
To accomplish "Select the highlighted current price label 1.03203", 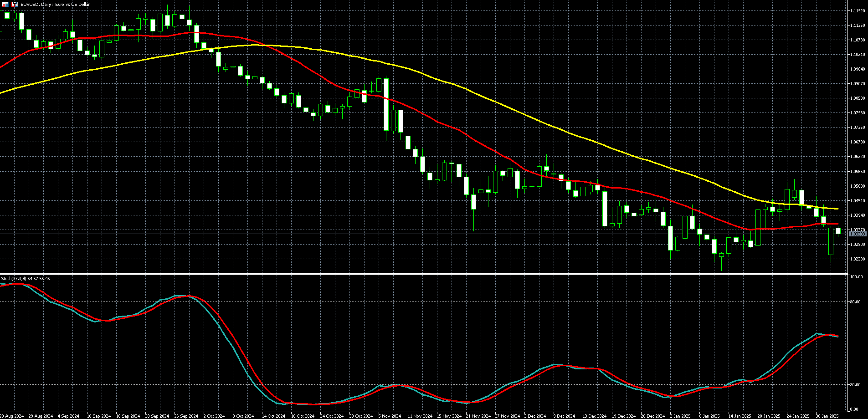I will (x=857, y=234).
